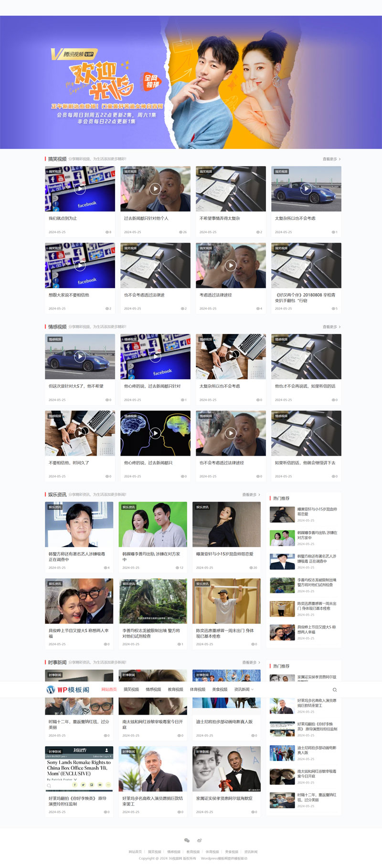
Task: Click 查看更多 for the 娱乐资讯 section
Action: coord(251,494)
